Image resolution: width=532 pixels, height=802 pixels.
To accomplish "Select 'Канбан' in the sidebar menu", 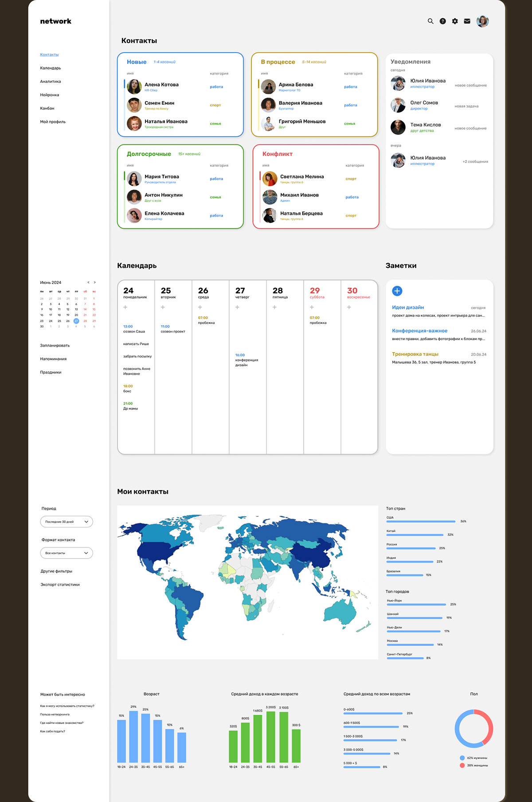I will click(x=47, y=108).
